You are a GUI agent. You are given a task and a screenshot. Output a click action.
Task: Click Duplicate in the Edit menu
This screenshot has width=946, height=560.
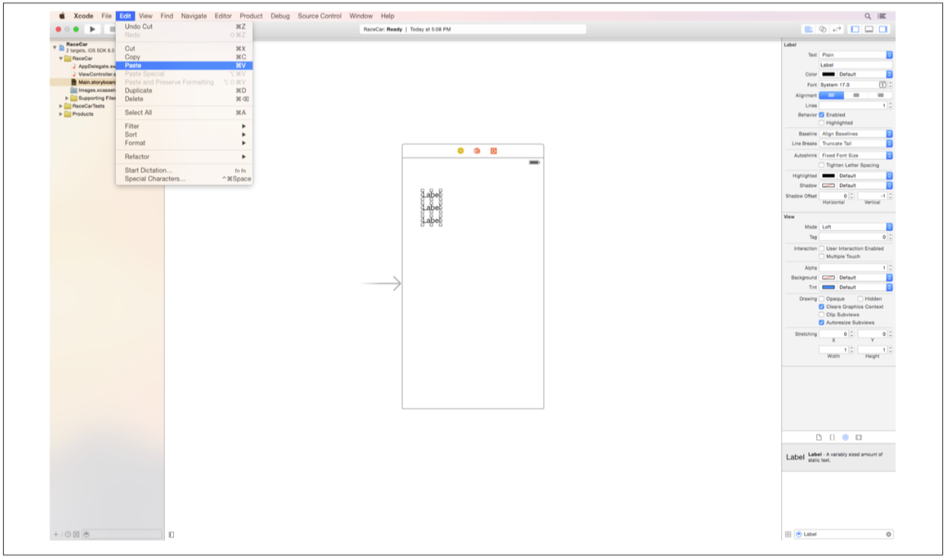click(138, 91)
